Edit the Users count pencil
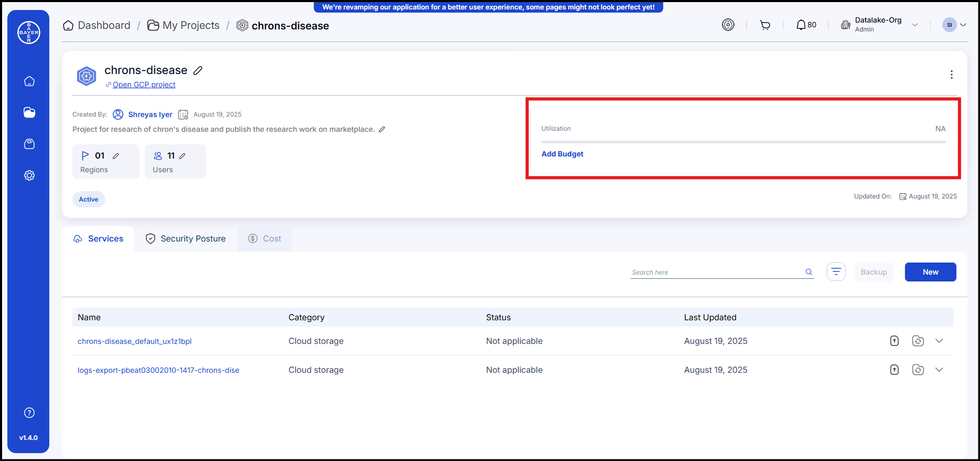Viewport: 980px width, 461px height. pos(182,156)
